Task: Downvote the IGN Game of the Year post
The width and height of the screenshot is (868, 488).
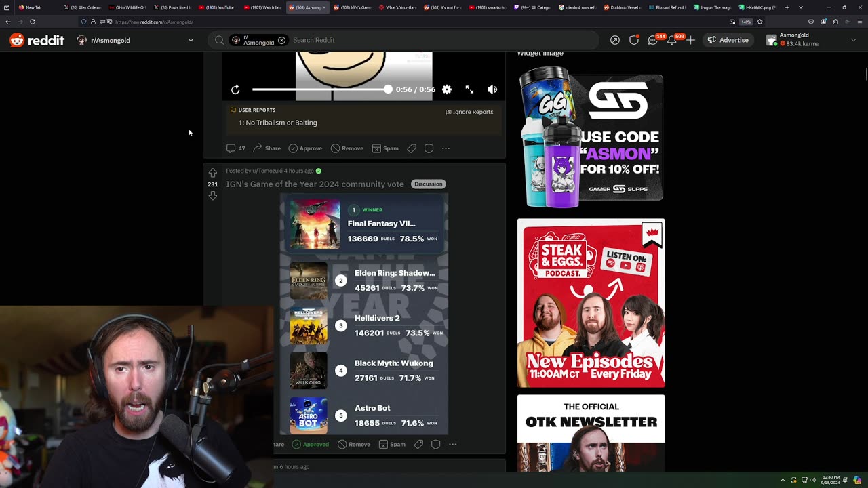Action: point(213,196)
